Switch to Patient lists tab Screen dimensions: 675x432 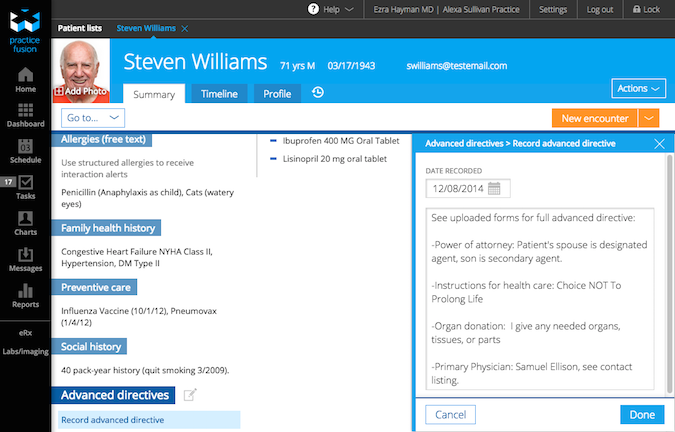click(80, 28)
